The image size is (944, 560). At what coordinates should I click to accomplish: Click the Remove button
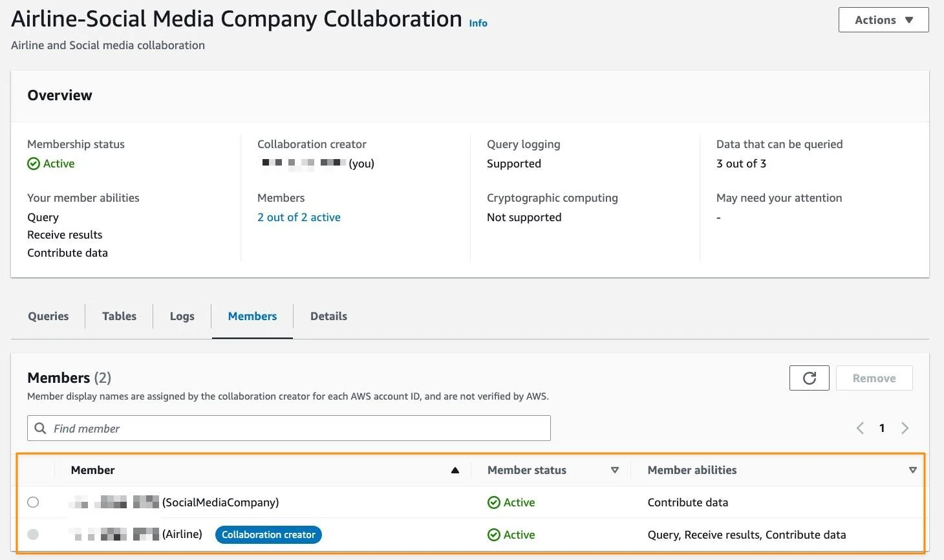(x=874, y=378)
